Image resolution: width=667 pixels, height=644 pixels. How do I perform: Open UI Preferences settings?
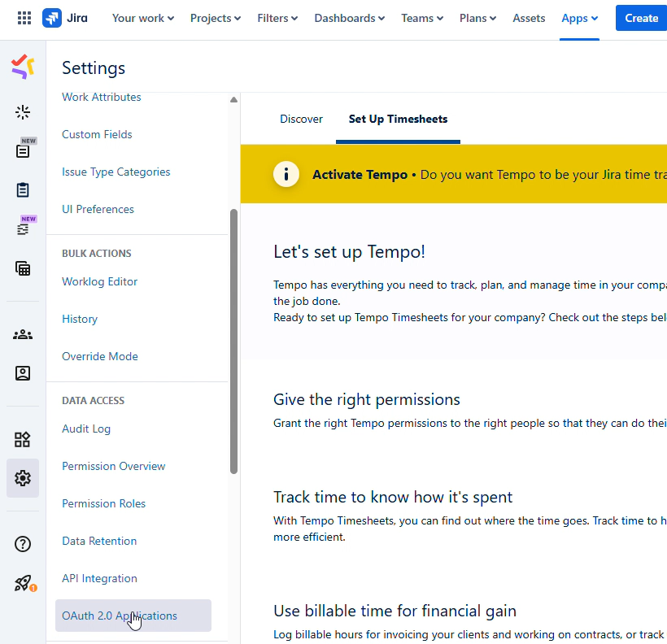pos(98,209)
